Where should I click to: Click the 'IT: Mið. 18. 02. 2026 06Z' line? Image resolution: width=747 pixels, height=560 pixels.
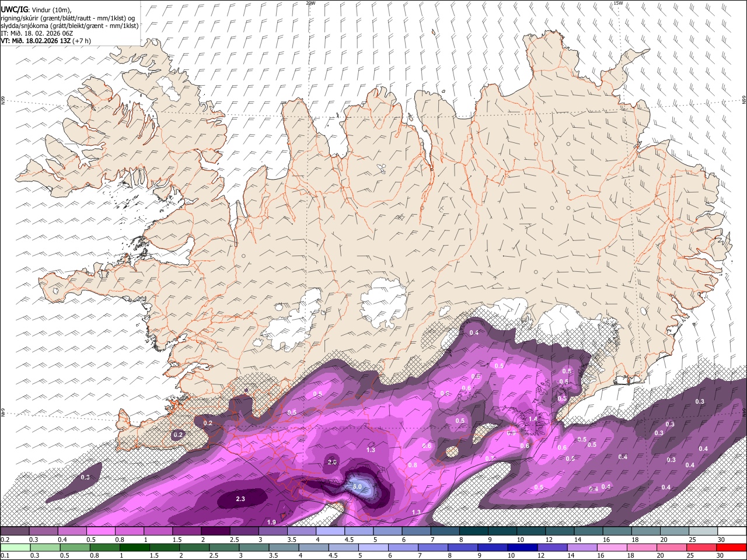tap(37, 33)
